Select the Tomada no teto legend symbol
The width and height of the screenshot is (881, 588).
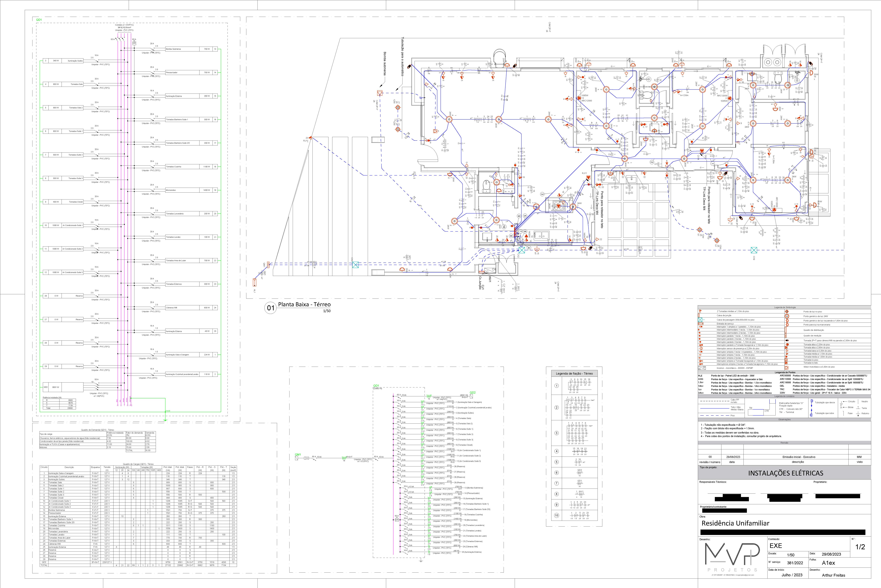[x=786, y=363]
